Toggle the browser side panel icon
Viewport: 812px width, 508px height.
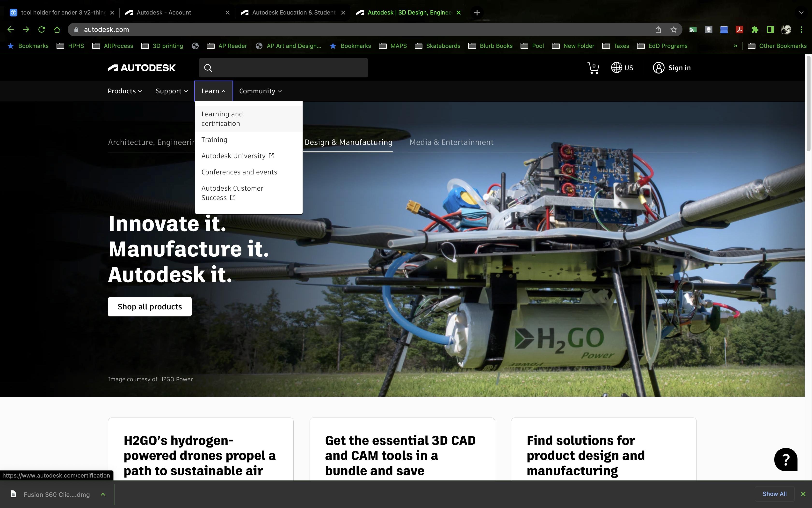coord(770,30)
